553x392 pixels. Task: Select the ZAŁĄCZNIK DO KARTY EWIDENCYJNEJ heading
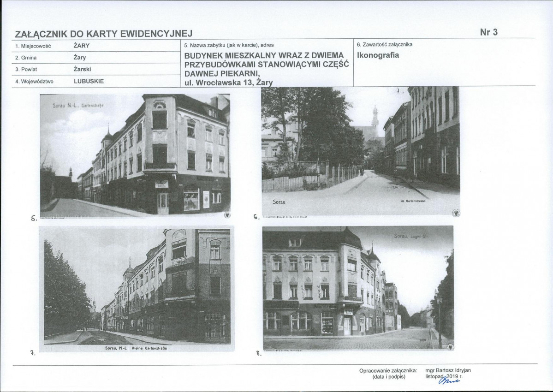104,34
